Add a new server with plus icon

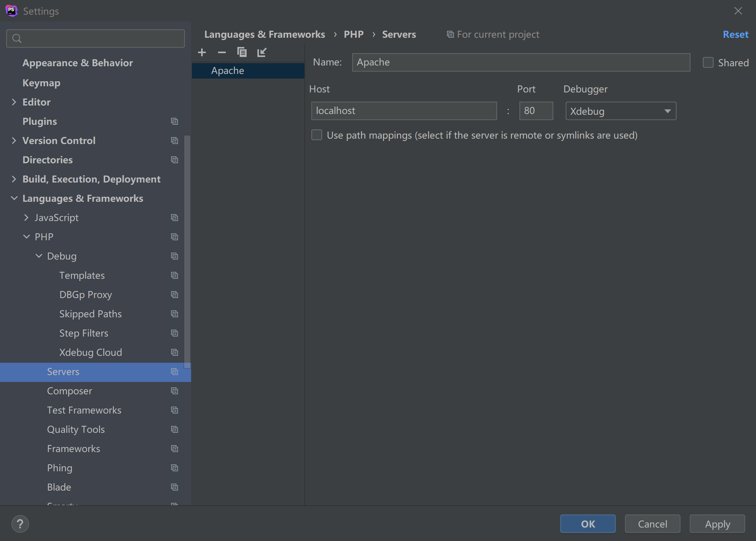click(202, 52)
